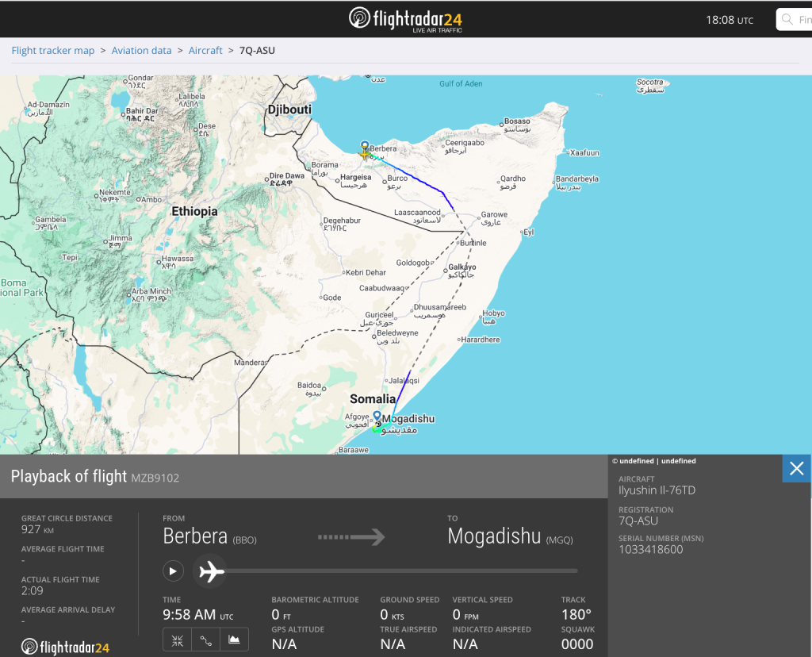
Task: Close the flight playback panel with X
Action: 796,468
